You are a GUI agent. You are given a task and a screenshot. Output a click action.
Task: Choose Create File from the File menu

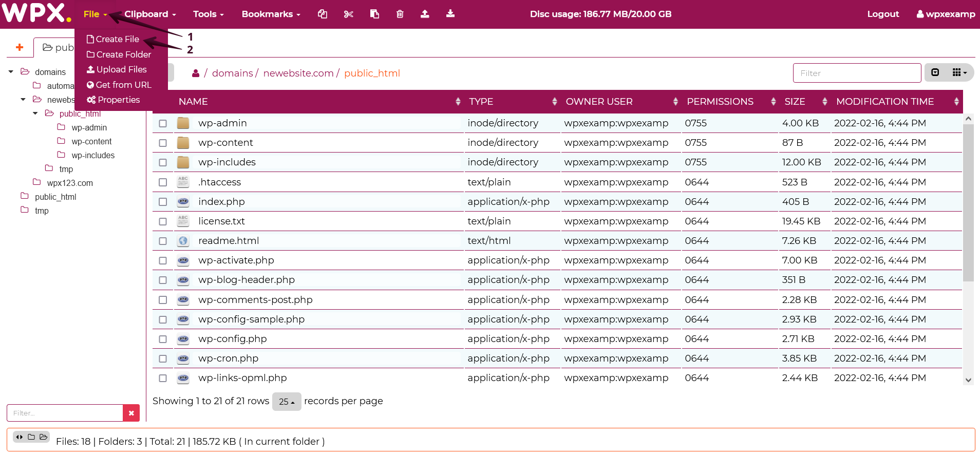(x=113, y=39)
